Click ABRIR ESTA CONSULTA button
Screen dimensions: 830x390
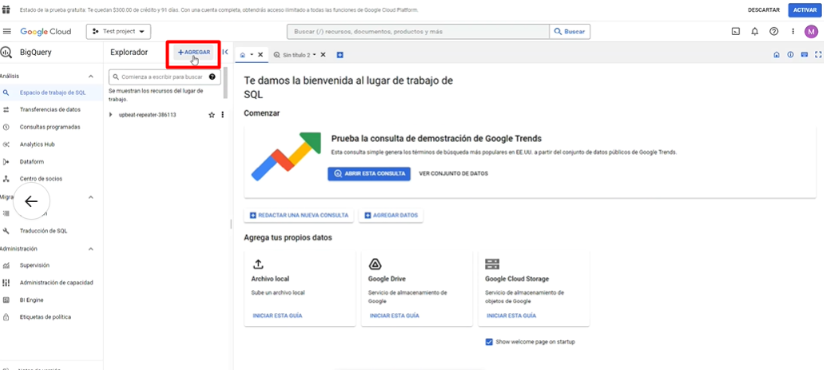[x=369, y=174]
